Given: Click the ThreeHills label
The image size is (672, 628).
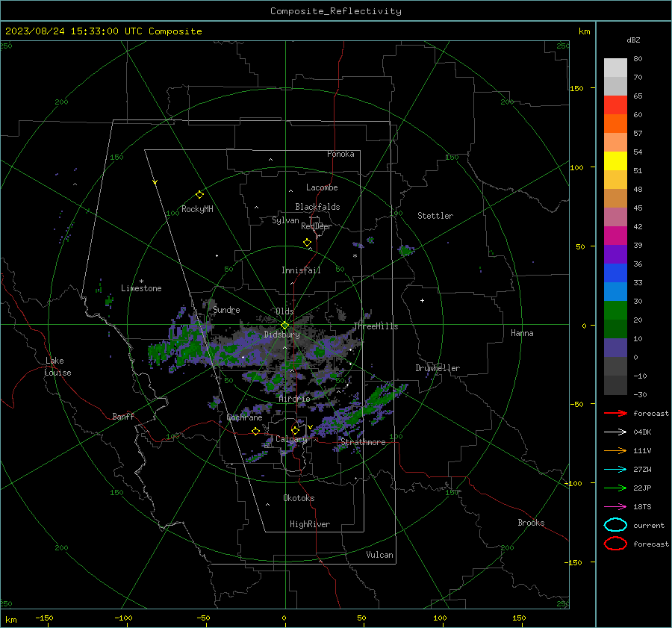Looking at the screenshot, I should [x=376, y=326].
